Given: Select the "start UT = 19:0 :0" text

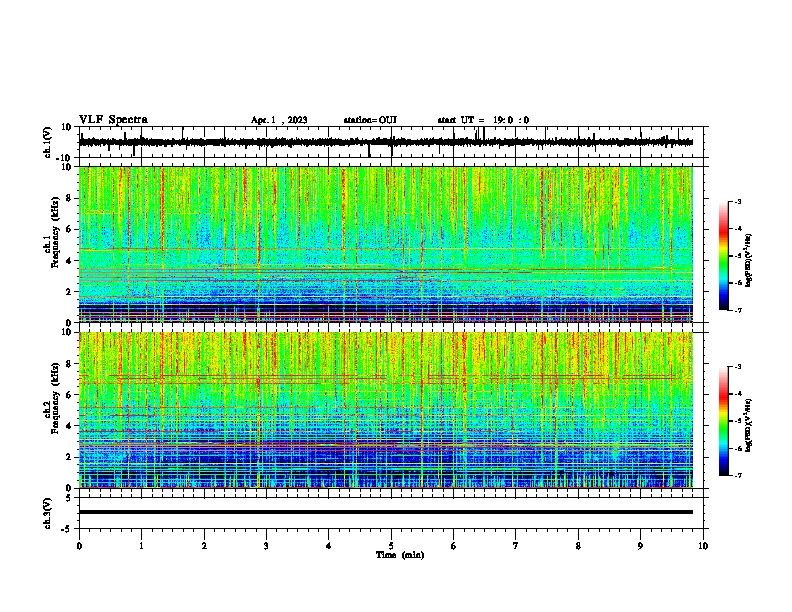Looking at the screenshot, I should [483, 120].
